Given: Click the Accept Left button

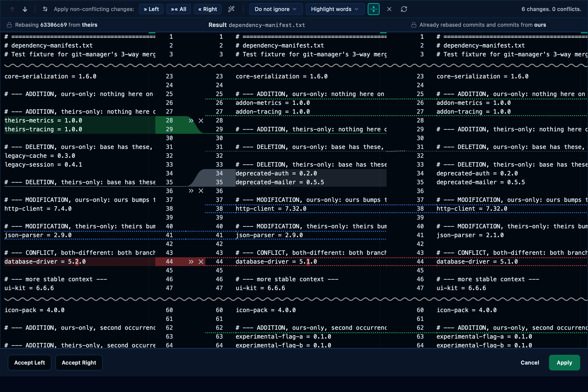Looking at the screenshot, I should point(29,363).
